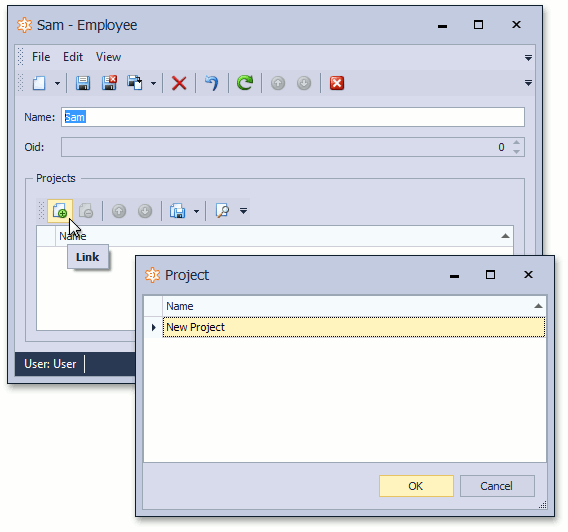Click the Sam - Employee window app icon
This screenshot has width=568, height=532.
point(24,25)
